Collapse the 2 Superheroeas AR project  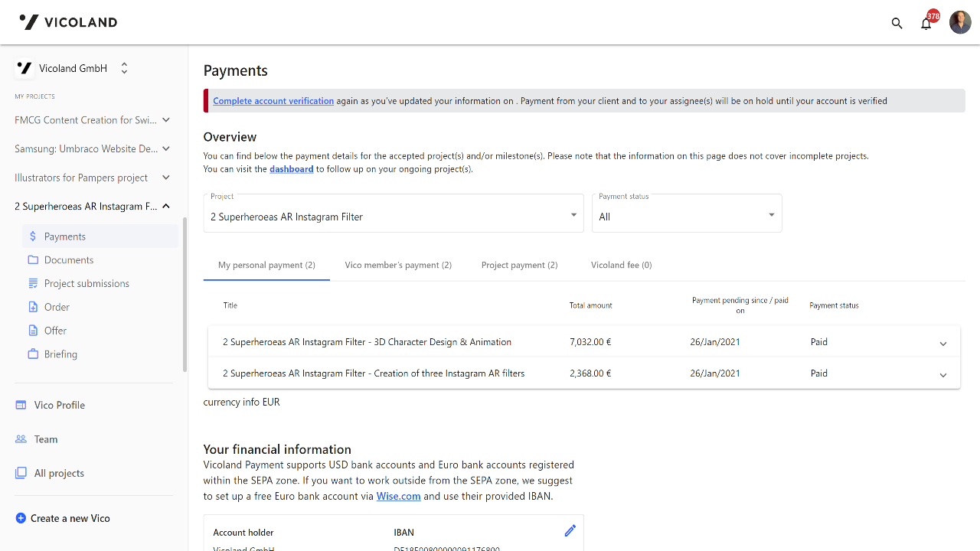pyautogui.click(x=166, y=206)
